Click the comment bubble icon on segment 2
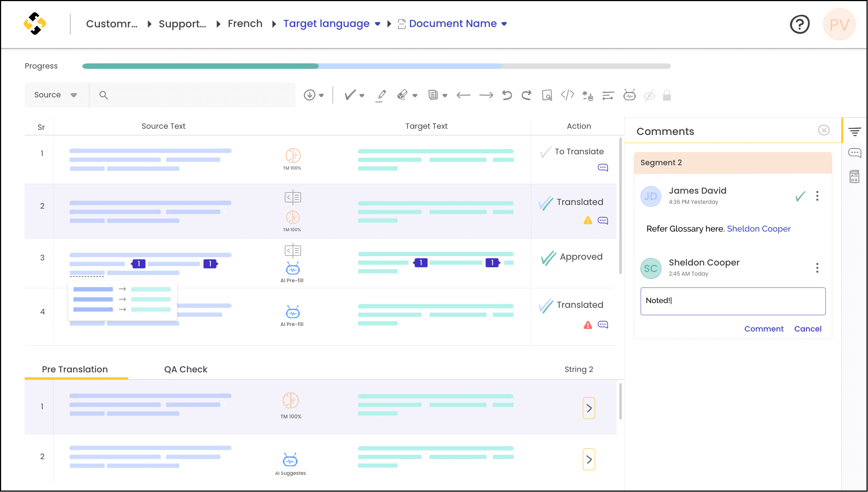This screenshot has height=492, width=868. pyautogui.click(x=603, y=220)
